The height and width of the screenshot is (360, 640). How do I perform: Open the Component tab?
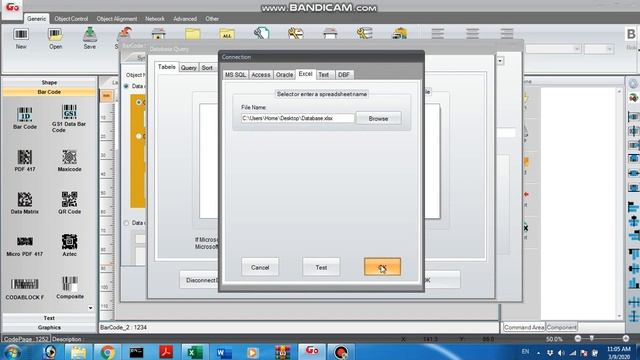(x=561, y=327)
